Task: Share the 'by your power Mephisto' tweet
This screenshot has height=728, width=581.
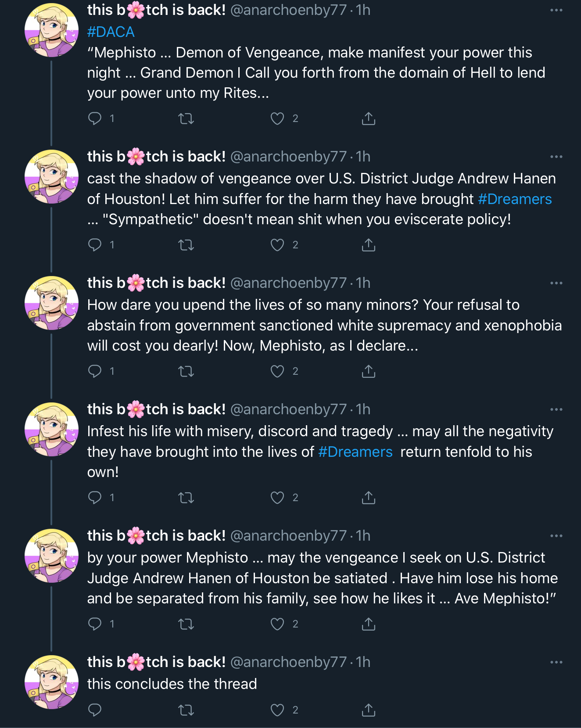Action: [x=369, y=624]
